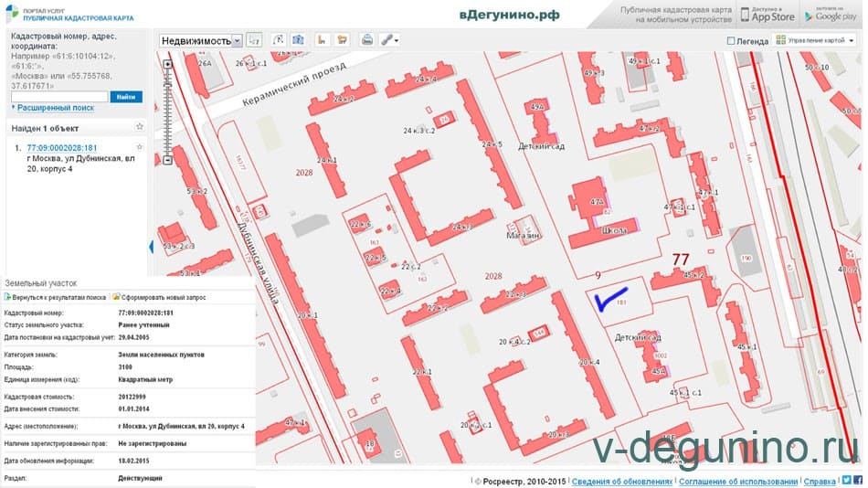Click the print map icon
This screenshot has width=868, height=488.
coord(366,40)
